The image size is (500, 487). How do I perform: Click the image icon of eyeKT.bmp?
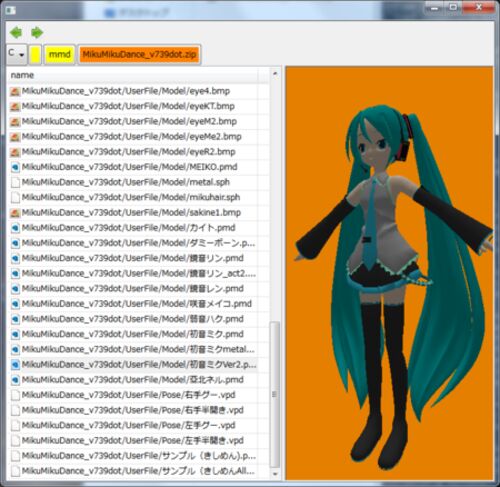pos(15,107)
